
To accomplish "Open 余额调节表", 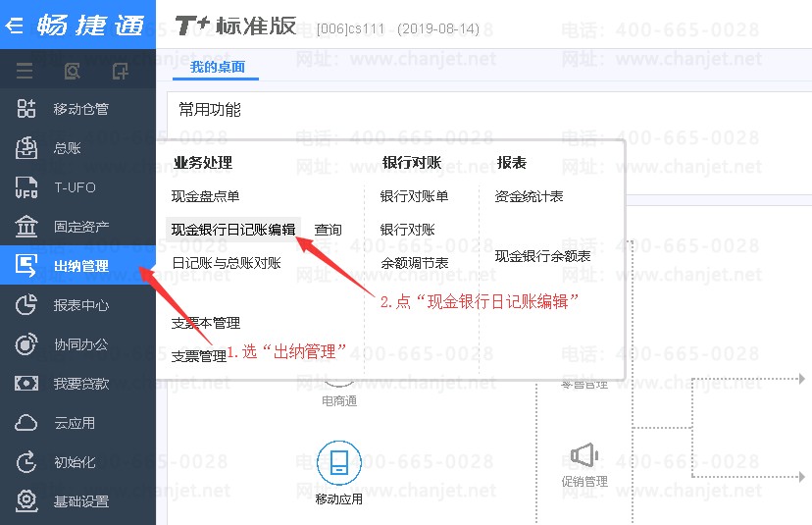I will [x=414, y=263].
